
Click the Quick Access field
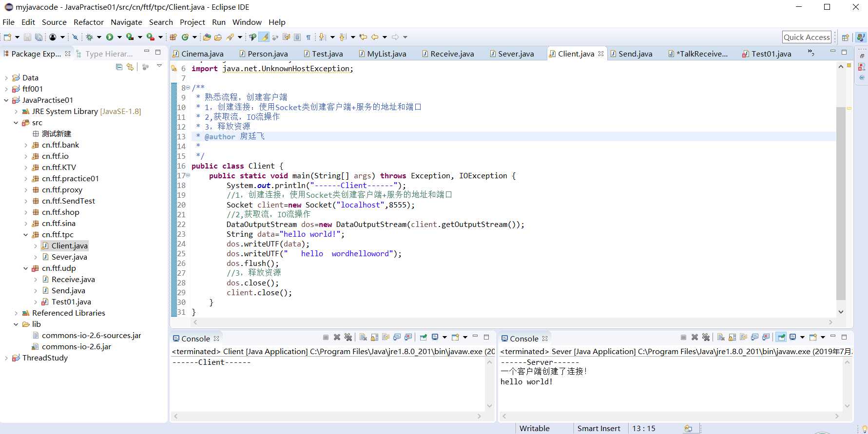pyautogui.click(x=807, y=38)
